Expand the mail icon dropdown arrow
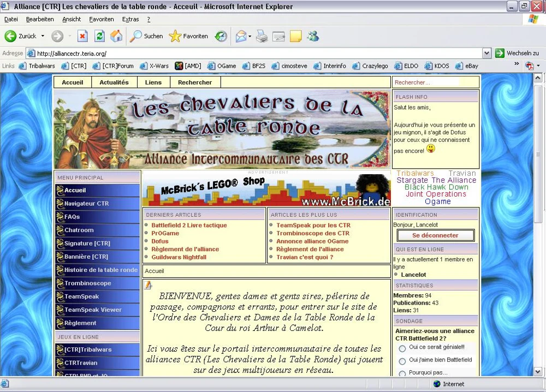The height and width of the screenshot is (392, 546). click(250, 36)
